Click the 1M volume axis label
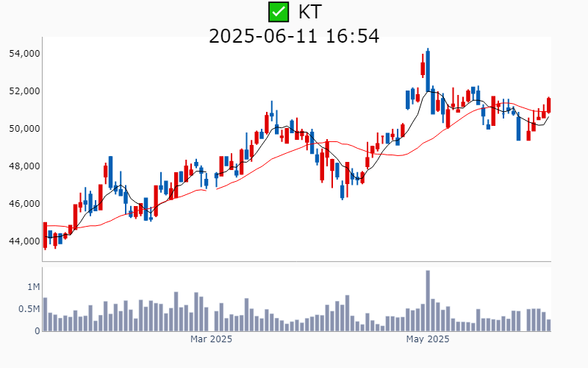Screen dimensions: 588x368 pos(33,287)
